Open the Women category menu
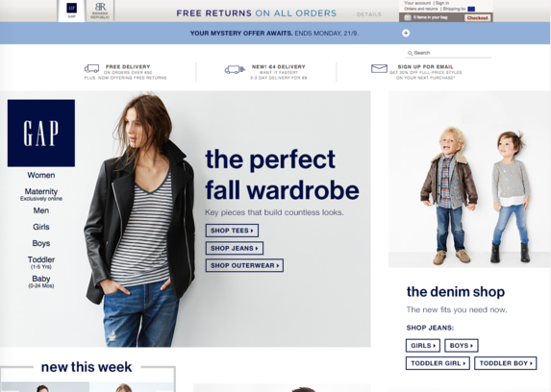The image size is (551, 392). pos(41,175)
